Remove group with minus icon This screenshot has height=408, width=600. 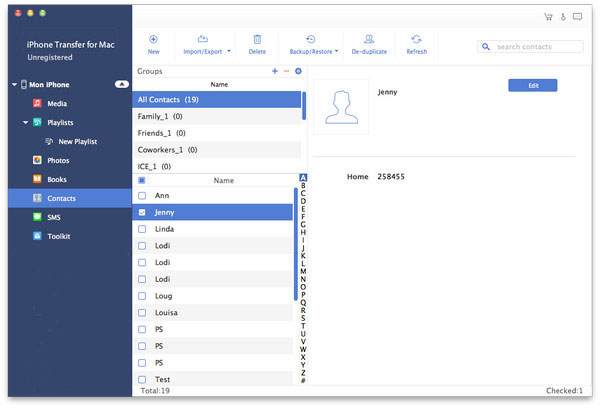[286, 71]
